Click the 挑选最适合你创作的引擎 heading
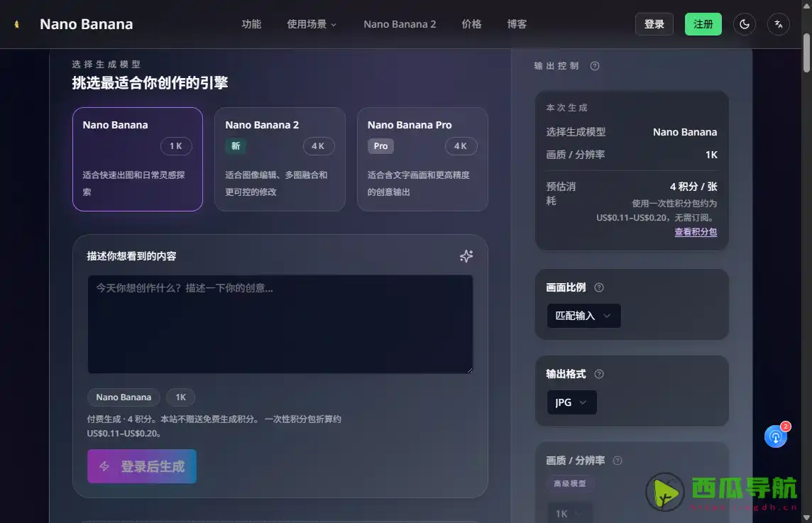 coord(150,83)
